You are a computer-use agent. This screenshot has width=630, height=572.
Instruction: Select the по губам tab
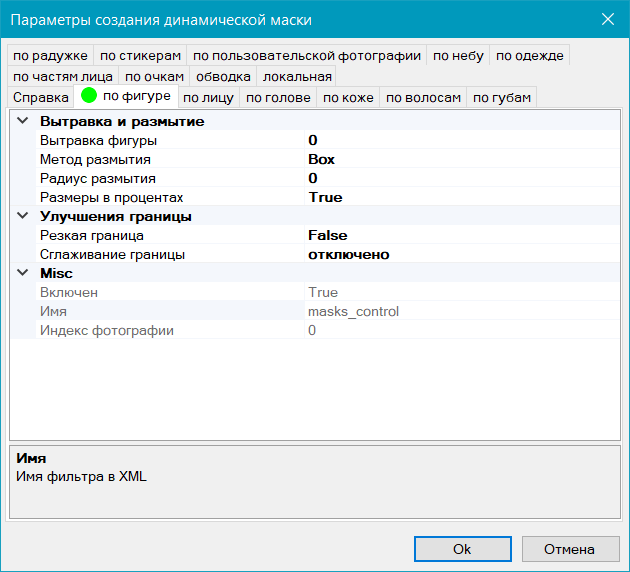point(502,97)
